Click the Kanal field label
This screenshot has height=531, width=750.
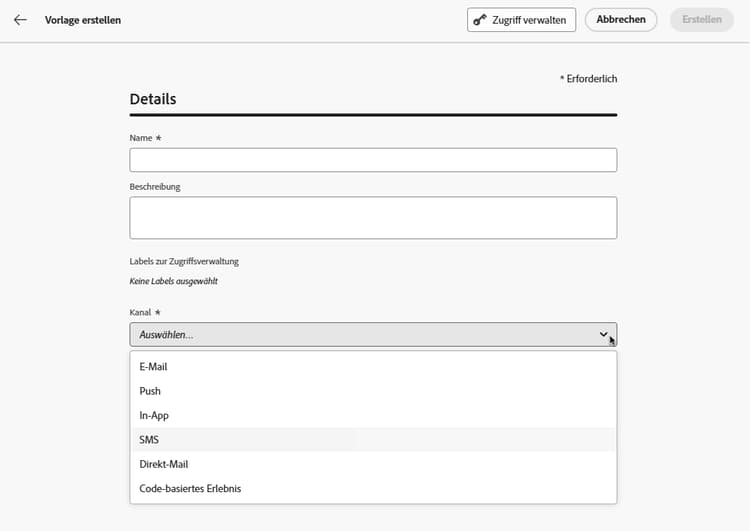click(x=140, y=313)
